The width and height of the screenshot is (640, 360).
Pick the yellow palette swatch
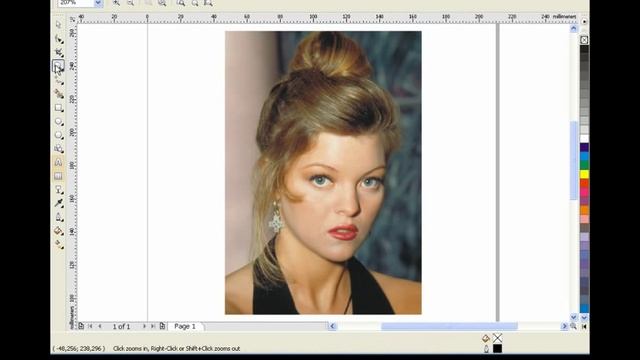pos(584,174)
